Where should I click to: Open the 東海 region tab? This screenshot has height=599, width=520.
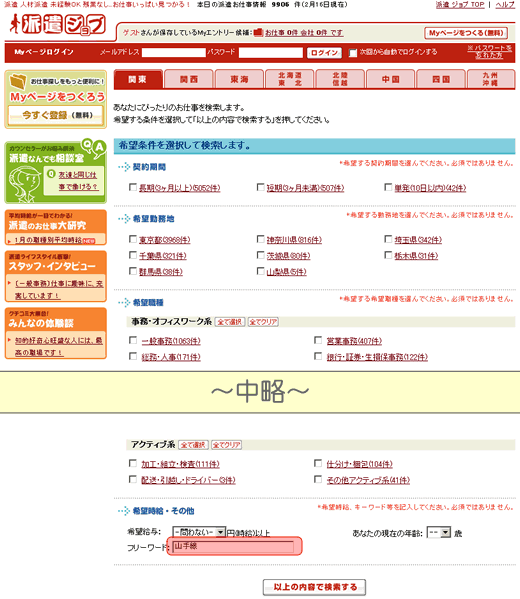click(x=239, y=79)
